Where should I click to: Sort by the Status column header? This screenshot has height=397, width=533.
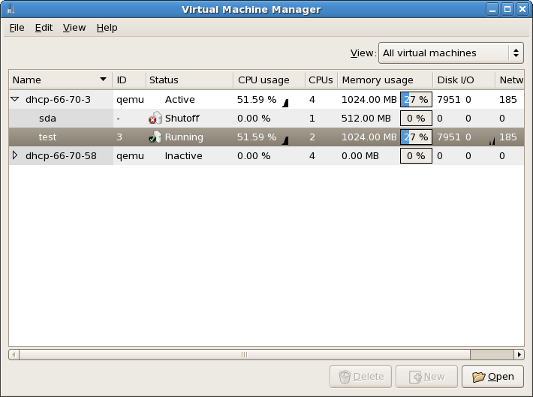pos(190,80)
